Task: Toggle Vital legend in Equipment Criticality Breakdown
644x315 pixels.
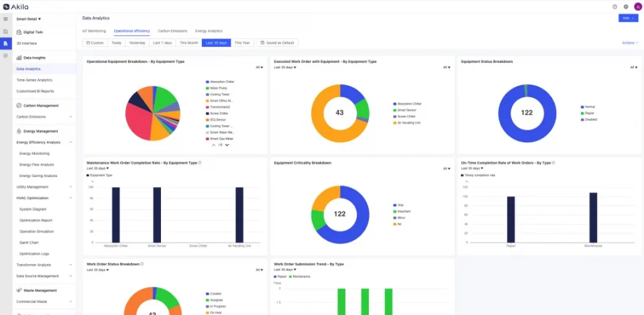Action: [x=398, y=205]
